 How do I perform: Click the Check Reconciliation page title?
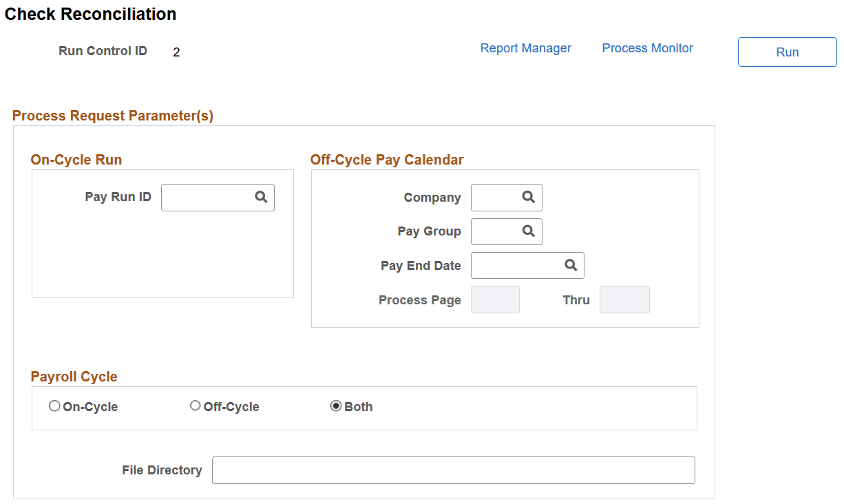90,14
